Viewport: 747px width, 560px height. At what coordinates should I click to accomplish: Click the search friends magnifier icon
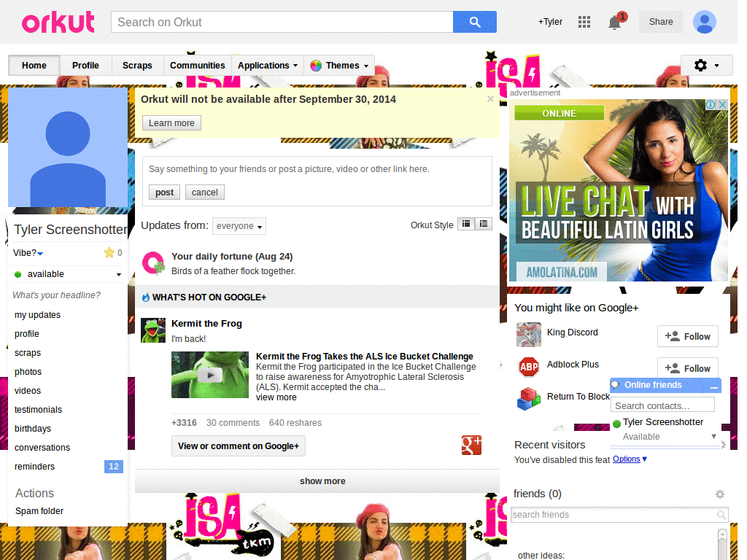click(x=721, y=515)
